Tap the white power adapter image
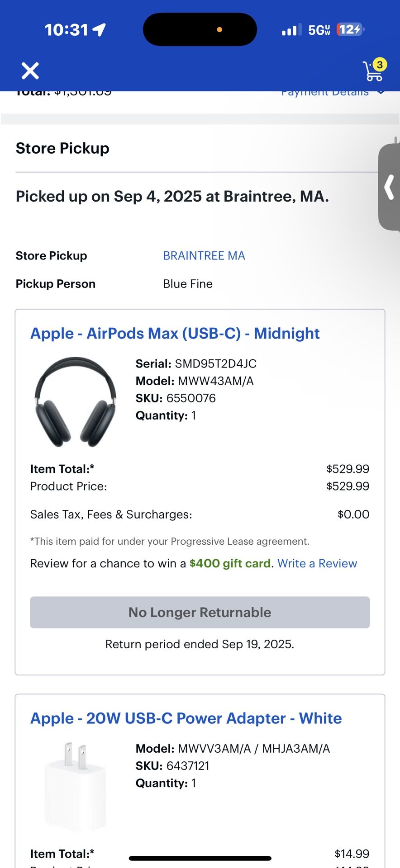400x868 pixels. [x=75, y=786]
